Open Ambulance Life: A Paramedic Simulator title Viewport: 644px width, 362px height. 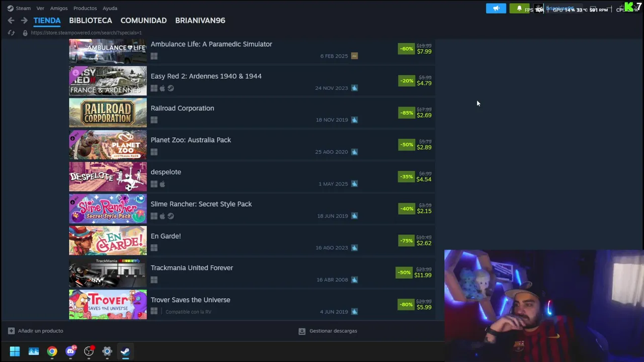[211, 44]
